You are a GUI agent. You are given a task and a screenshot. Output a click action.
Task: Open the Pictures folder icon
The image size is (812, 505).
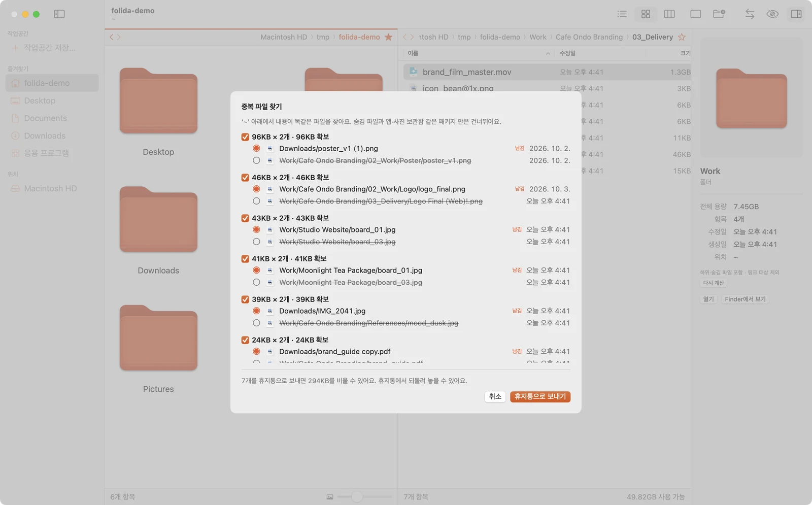pos(158,338)
